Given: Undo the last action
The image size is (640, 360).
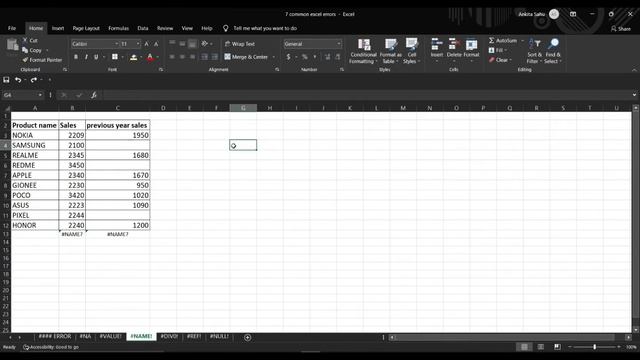Looking at the screenshot, I should coord(18,80).
